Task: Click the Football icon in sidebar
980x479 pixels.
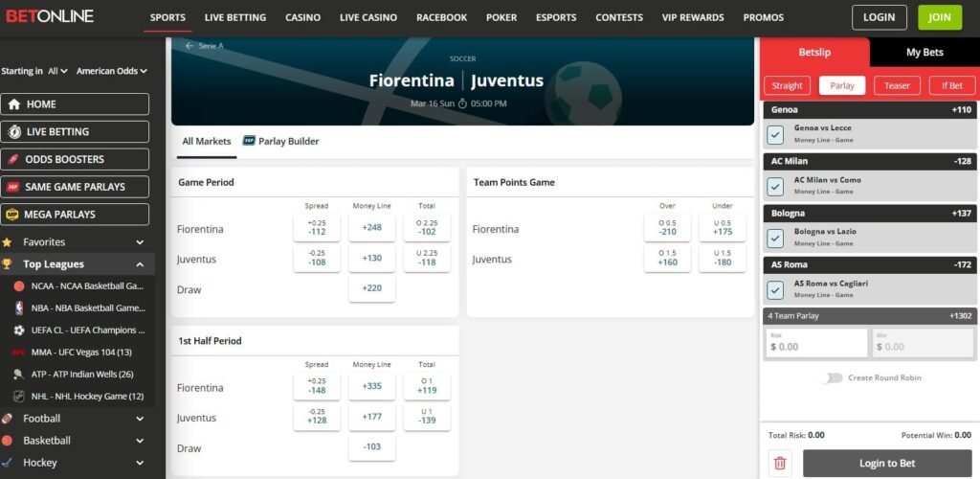Action: pos(7,419)
